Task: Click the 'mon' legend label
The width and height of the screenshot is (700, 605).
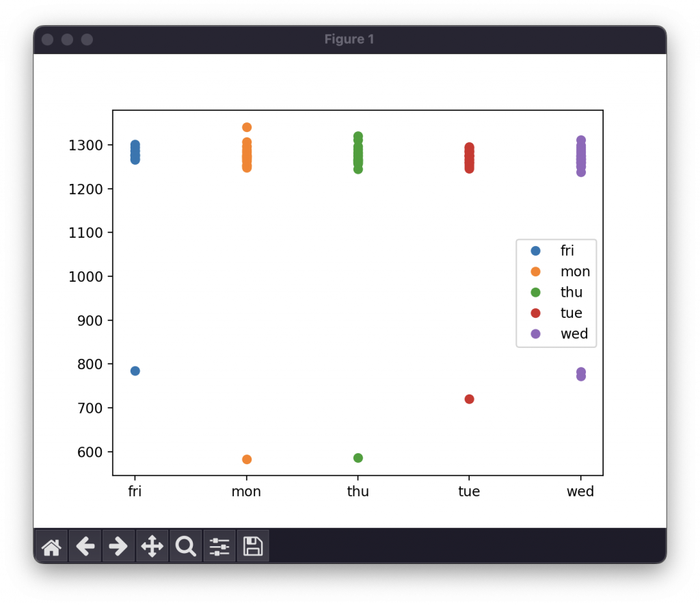Action: [x=575, y=271]
